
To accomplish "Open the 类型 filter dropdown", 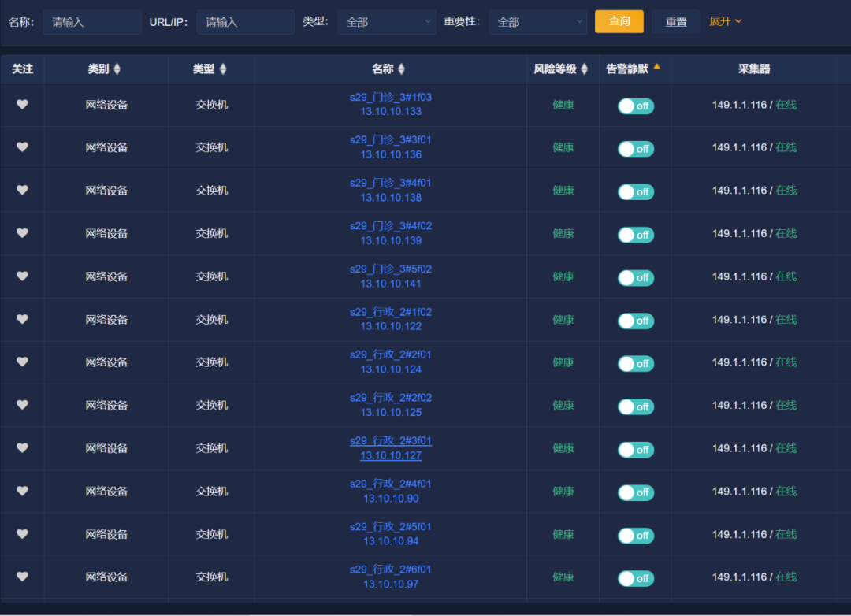I will (386, 22).
